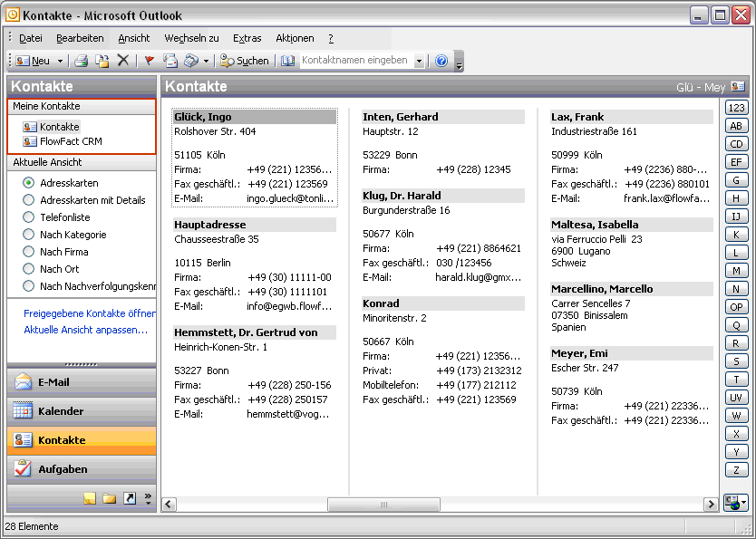Viewport: 756px width, 539px height.
Task: Open the shortcuts icon in navigation pane
Action: coord(130,498)
